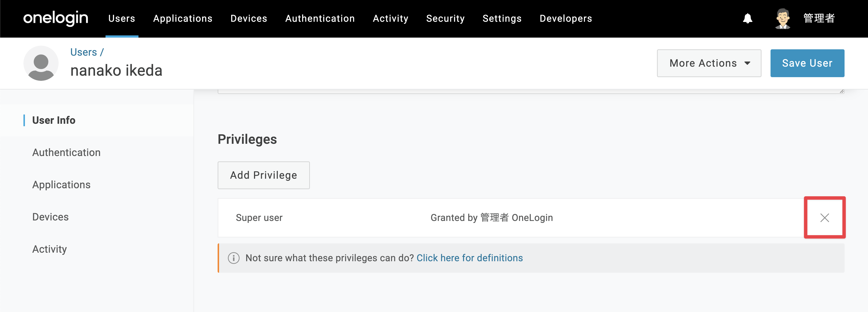This screenshot has width=868, height=312.
Task: Open the Developers top menu
Action: click(x=566, y=19)
